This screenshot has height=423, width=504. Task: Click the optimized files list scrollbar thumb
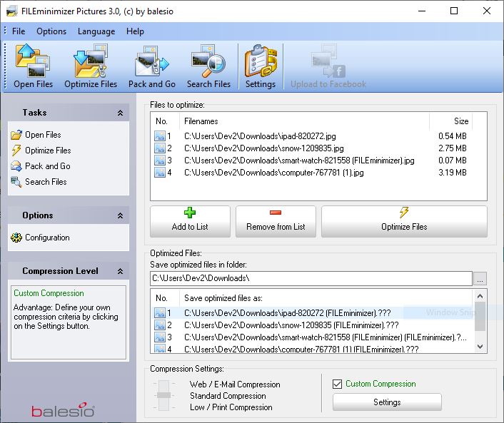(480, 317)
